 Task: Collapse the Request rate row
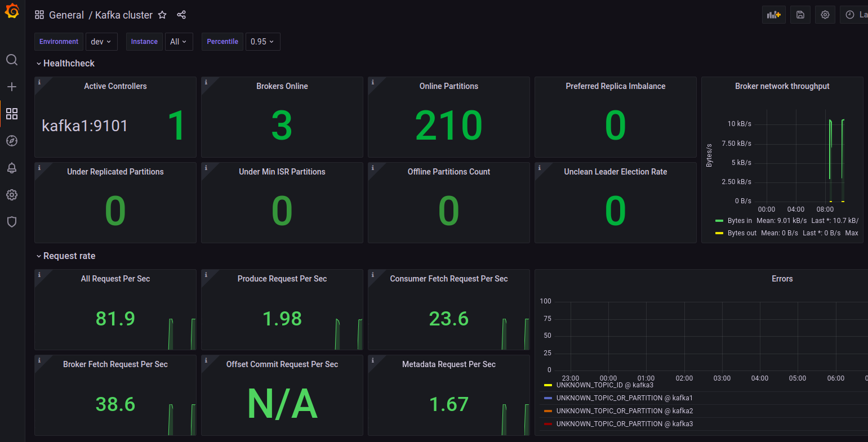(66, 256)
